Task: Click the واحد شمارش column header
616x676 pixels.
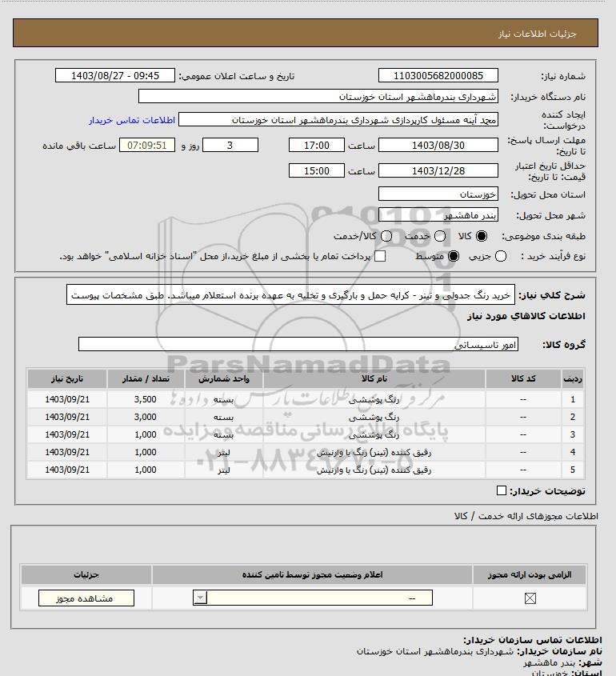Action: 224,378
